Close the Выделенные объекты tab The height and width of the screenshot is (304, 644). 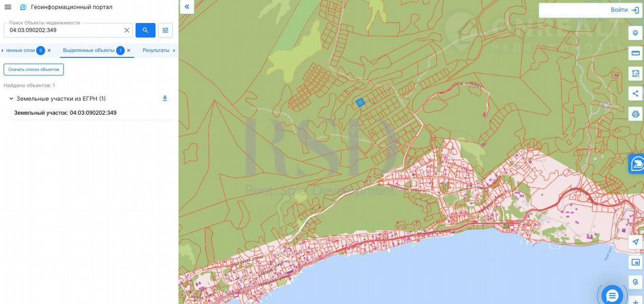point(129,50)
